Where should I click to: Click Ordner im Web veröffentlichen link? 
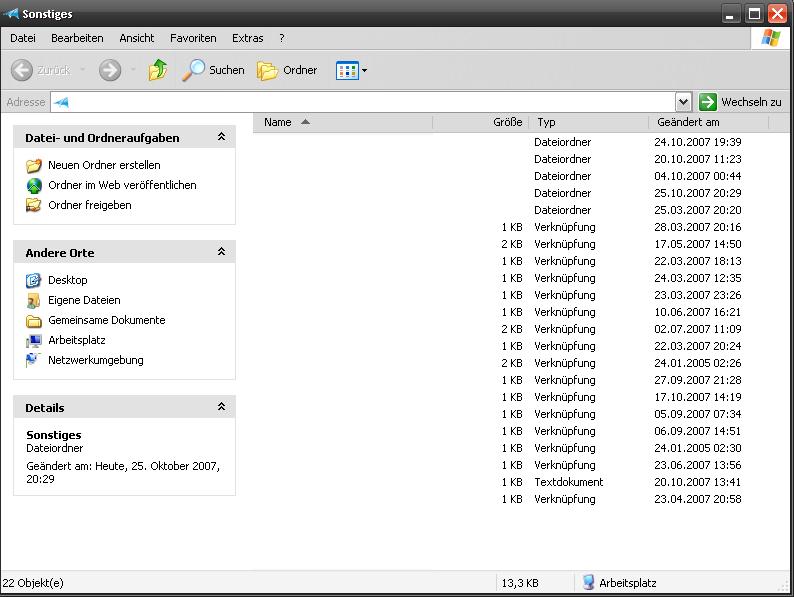(x=122, y=185)
